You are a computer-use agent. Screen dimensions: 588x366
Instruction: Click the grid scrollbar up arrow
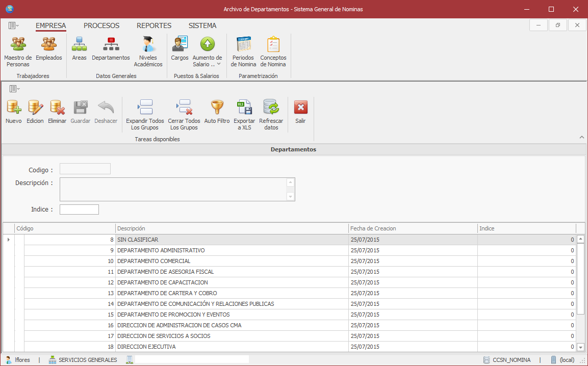coord(580,239)
